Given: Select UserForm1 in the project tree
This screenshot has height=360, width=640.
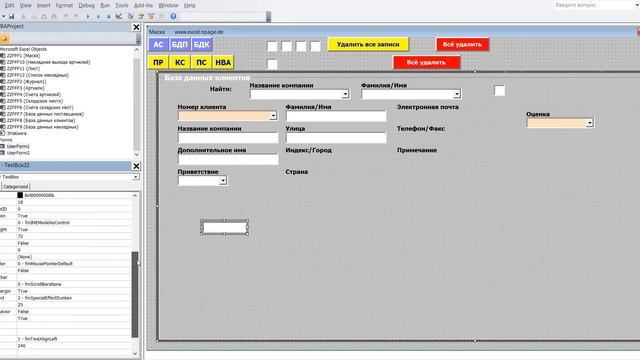Looking at the screenshot, I should [x=17, y=146].
